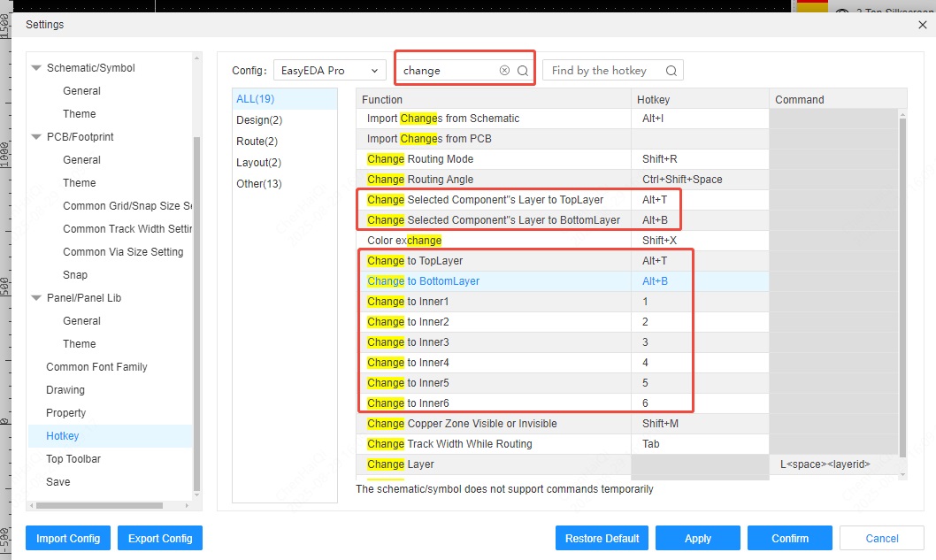Image resolution: width=936 pixels, height=560 pixels.
Task: Switch to Route(2) category
Action: [x=257, y=142]
